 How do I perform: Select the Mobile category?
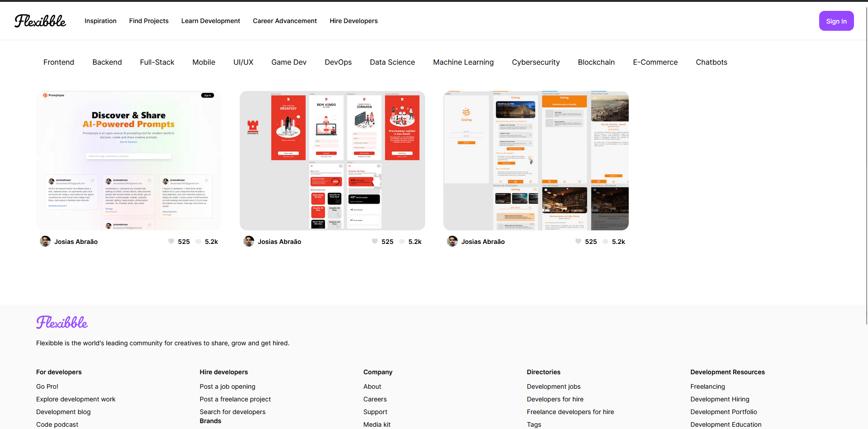click(204, 62)
